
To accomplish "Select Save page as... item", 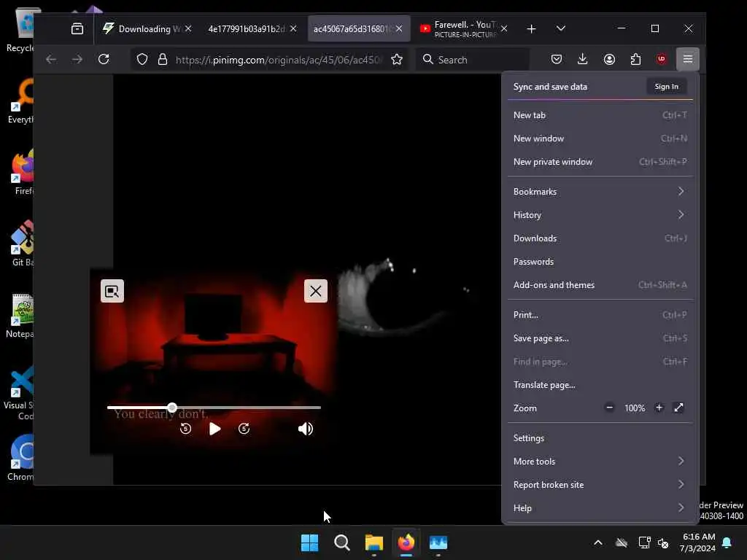I will point(600,338).
